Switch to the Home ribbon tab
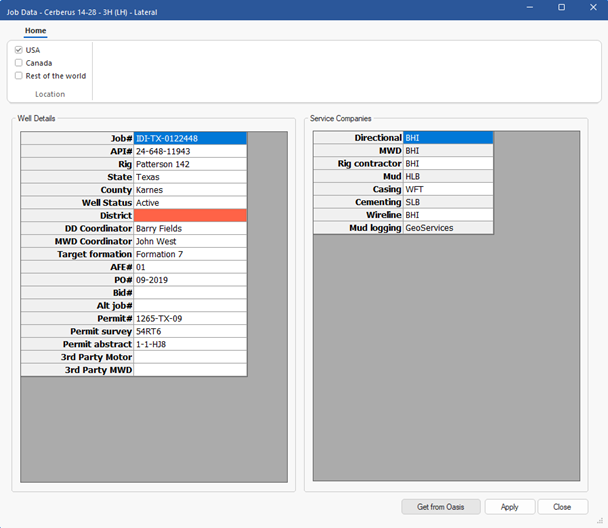This screenshot has width=608, height=528. (35, 31)
